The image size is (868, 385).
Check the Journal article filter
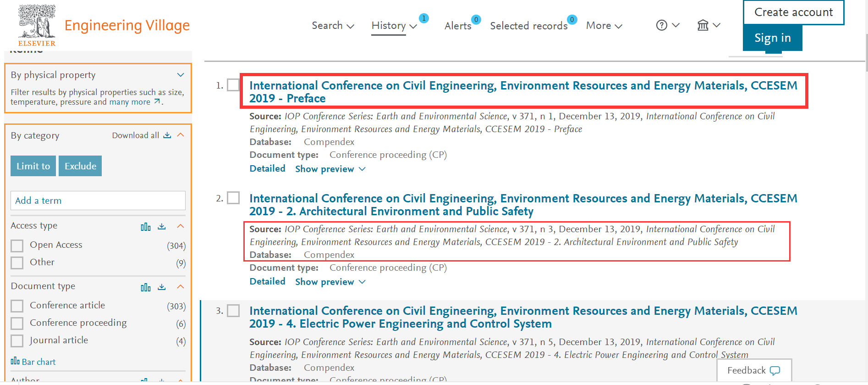pyautogui.click(x=17, y=341)
